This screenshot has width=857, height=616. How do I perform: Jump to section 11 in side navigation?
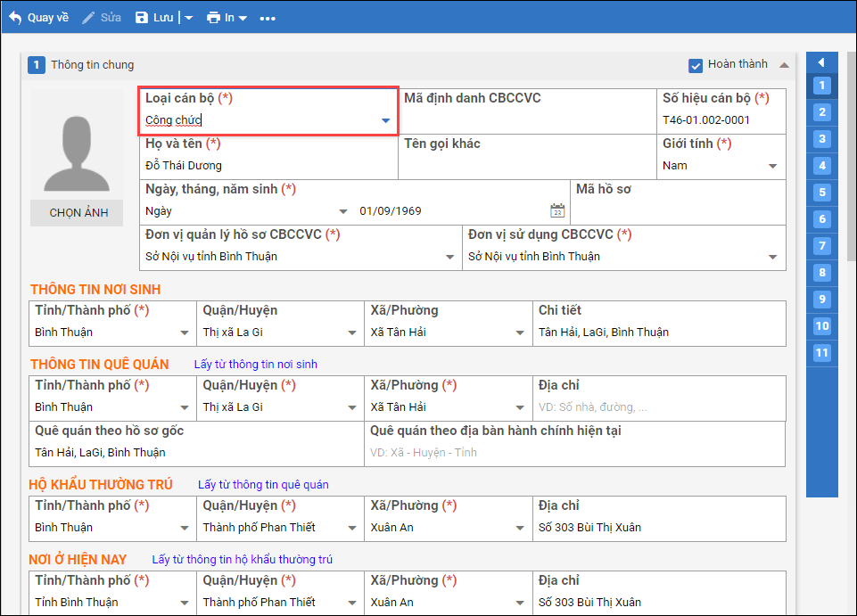tap(822, 353)
